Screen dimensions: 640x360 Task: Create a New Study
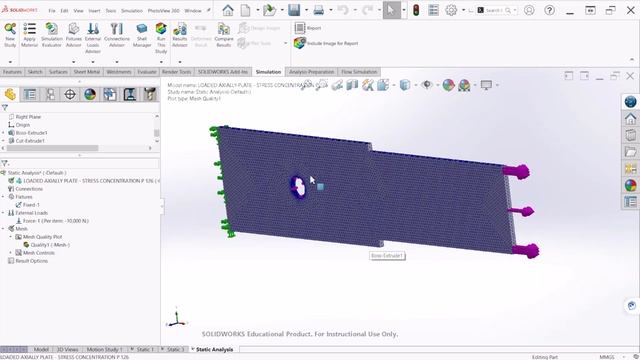[x=10, y=35]
